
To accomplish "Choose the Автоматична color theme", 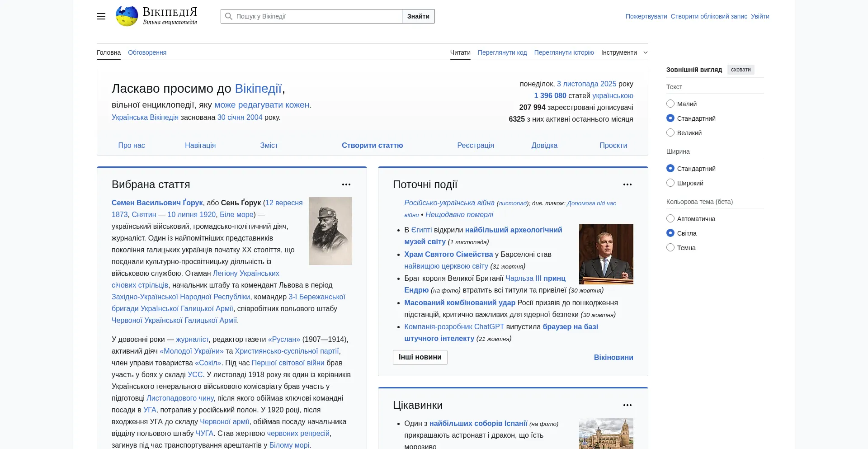I will 670,219.
